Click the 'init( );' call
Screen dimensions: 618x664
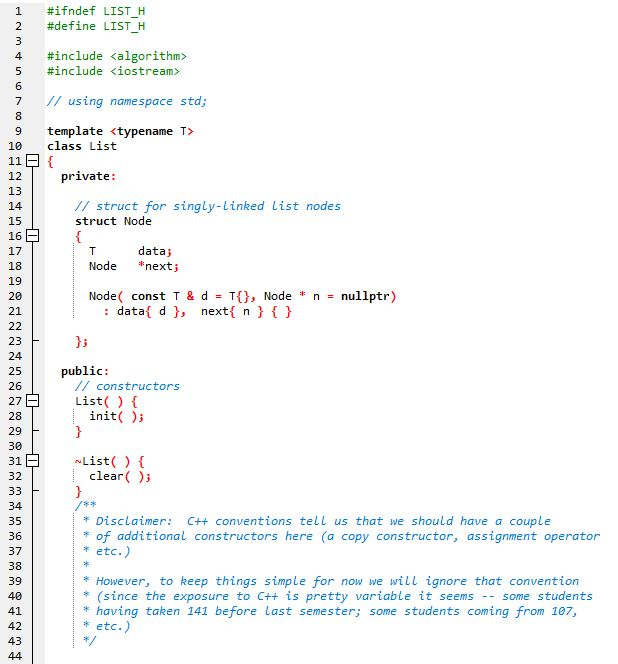pyautogui.click(x=116, y=416)
